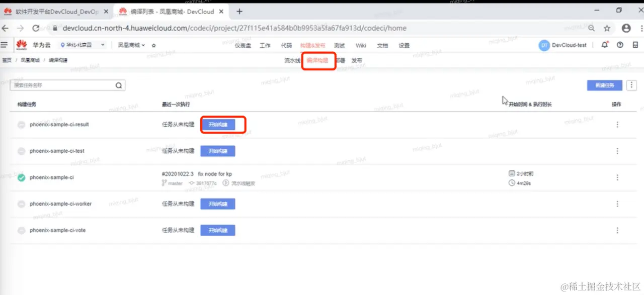Switch to the 软件开发平台DevCloud browser tab
The width and height of the screenshot is (644, 295).
(x=56, y=11)
